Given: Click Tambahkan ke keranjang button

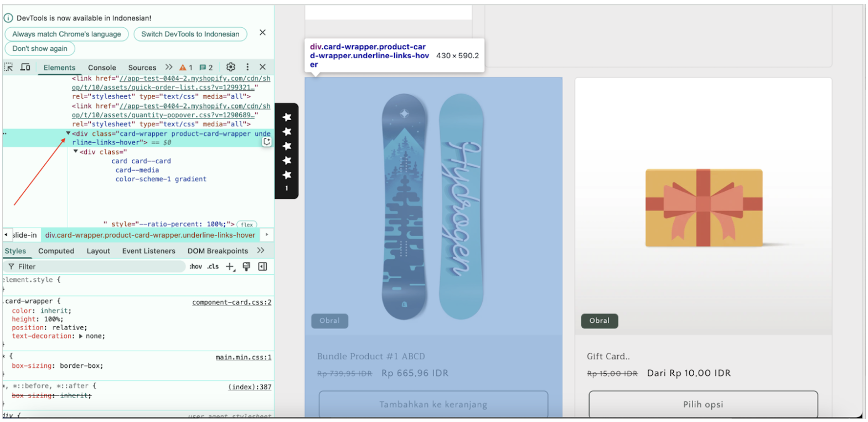Looking at the screenshot, I should click(433, 404).
